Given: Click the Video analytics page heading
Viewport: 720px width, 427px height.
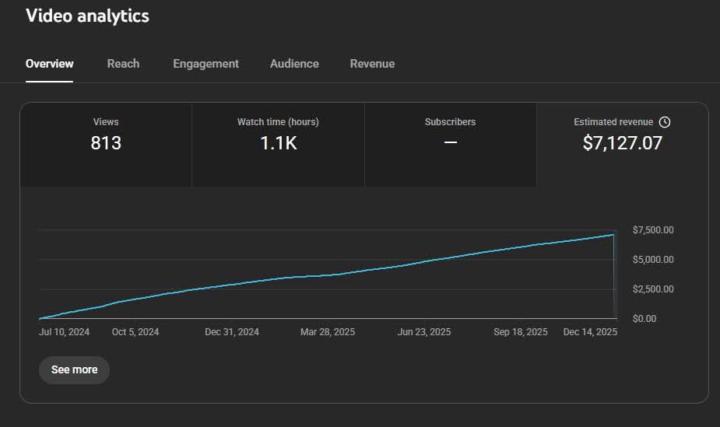Looking at the screenshot, I should [x=87, y=16].
